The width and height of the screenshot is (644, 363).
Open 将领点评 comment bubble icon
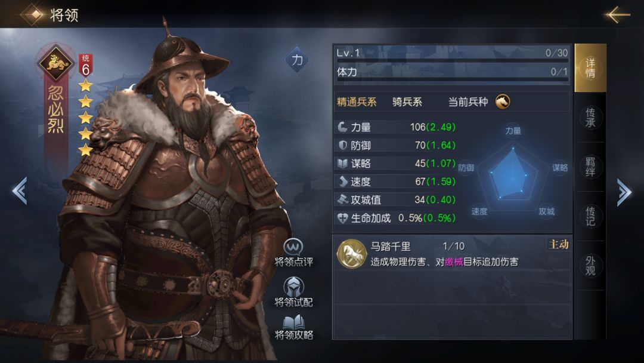tap(293, 247)
